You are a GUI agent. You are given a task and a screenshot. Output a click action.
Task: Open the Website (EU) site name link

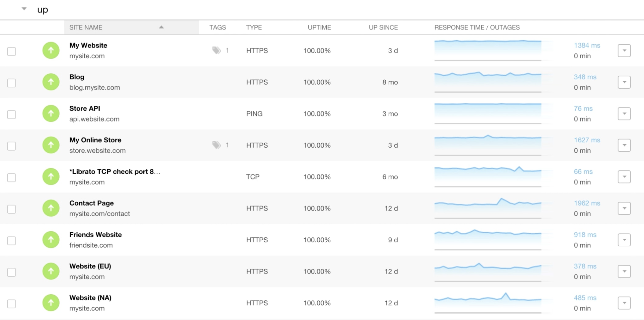click(x=90, y=266)
